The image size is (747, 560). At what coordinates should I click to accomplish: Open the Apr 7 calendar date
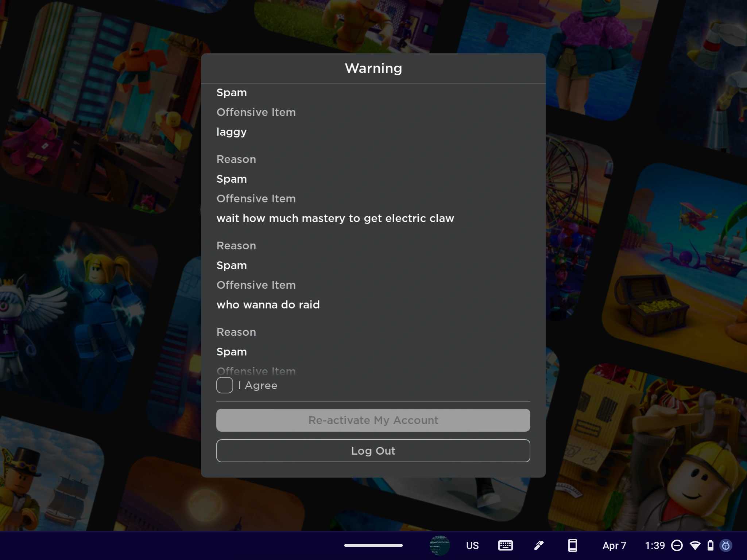(x=614, y=545)
